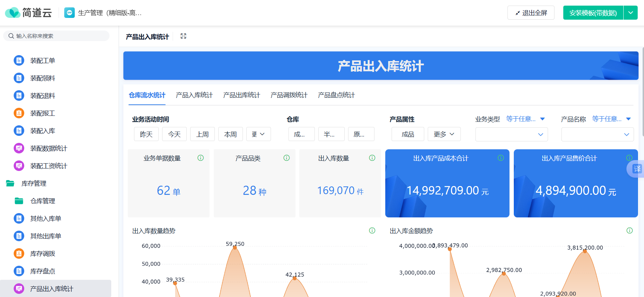Click info icon on 出入库数量 card
644x297 pixels.
372,158
